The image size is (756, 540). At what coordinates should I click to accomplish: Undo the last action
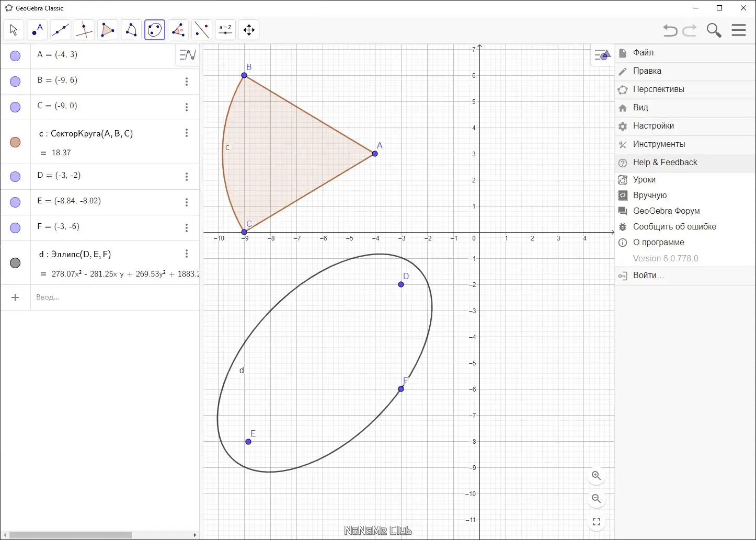point(670,30)
